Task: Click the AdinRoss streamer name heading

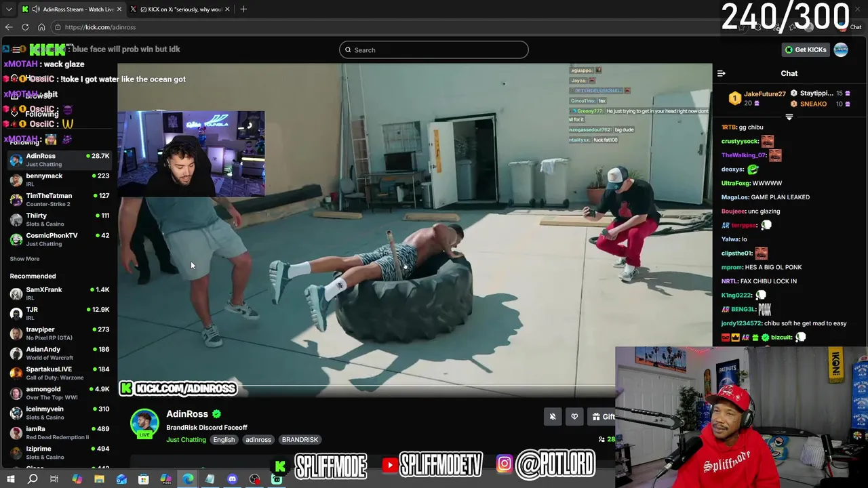Action: [187, 414]
